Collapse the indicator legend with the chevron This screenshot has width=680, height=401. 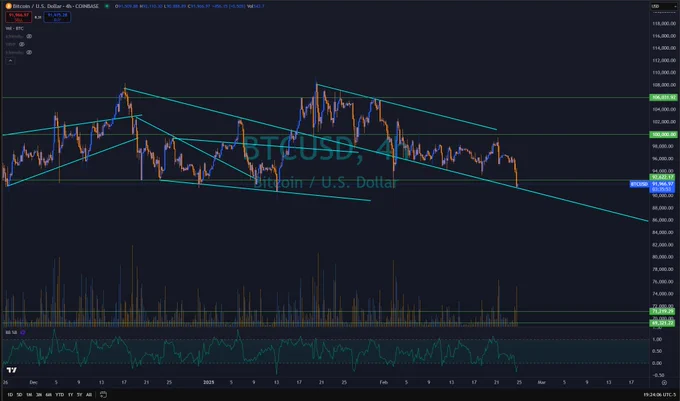[x=10, y=61]
